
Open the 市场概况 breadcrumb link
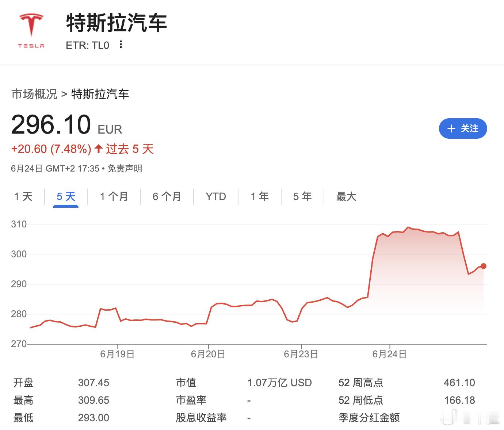[34, 94]
